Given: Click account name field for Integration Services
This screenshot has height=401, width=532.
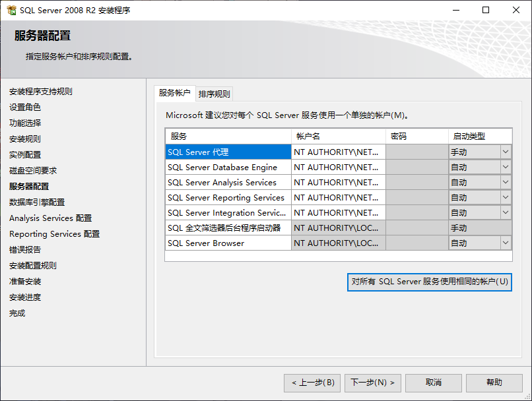Looking at the screenshot, I should [338, 212].
